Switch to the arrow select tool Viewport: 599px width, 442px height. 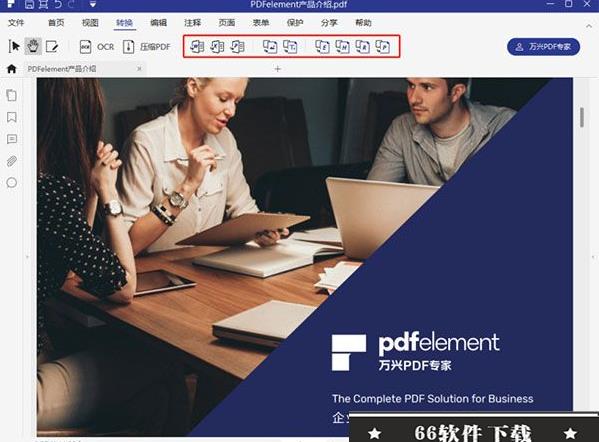click(x=15, y=47)
